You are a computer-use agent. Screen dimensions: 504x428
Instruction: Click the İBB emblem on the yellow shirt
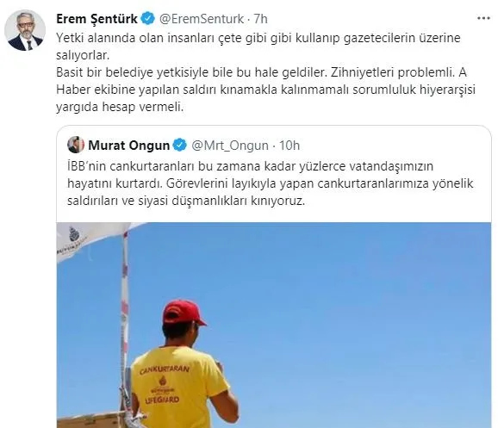pos(163,381)
